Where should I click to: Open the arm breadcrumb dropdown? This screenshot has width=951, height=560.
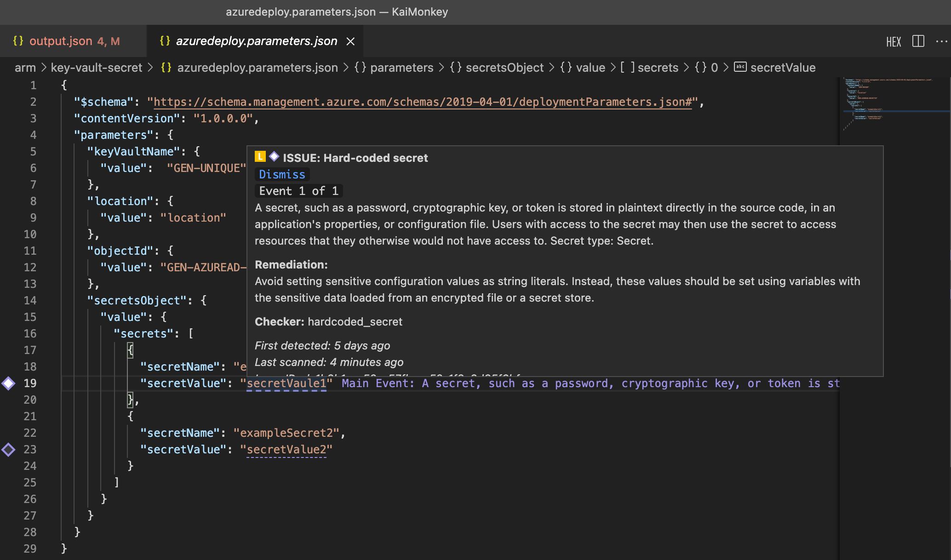[x=26, y=67]
